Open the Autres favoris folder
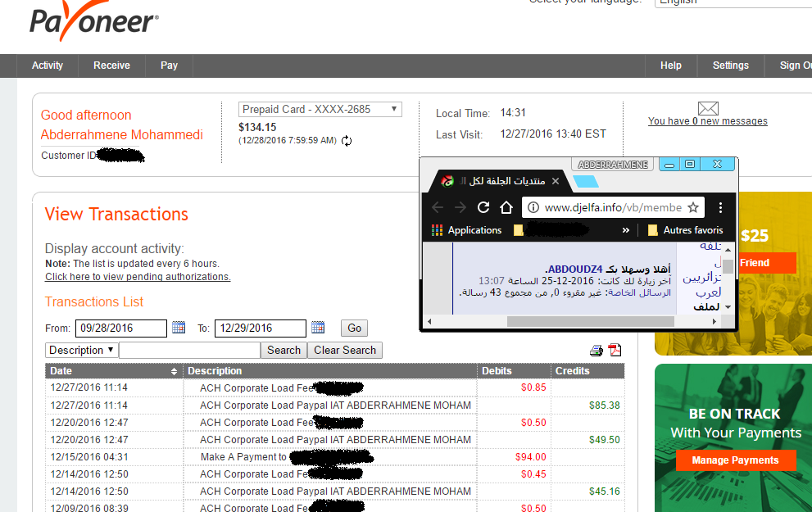The width and height of the screenshot is (812, 512). [x=685, y=230]
